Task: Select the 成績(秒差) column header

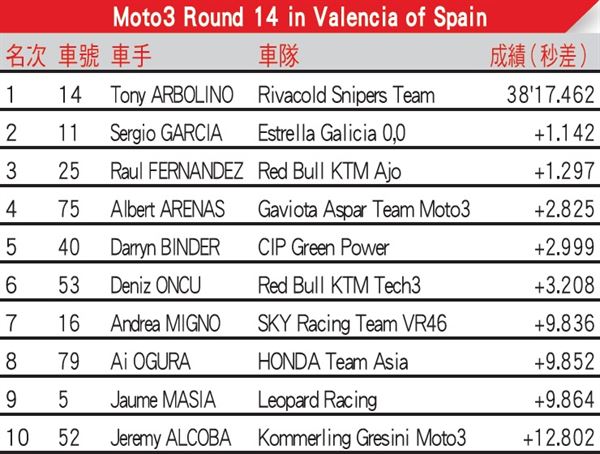Action: click(538, 56)
